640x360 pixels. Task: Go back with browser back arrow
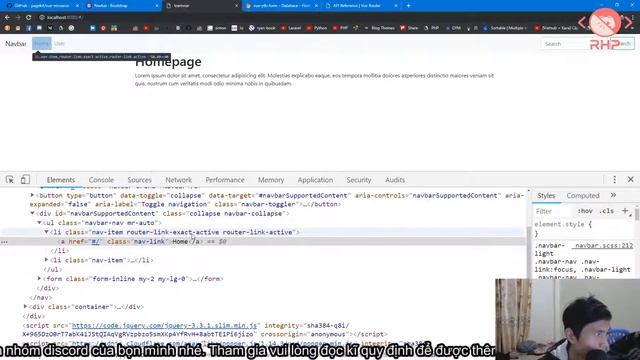pyautogui.click(x=7, y=18)
